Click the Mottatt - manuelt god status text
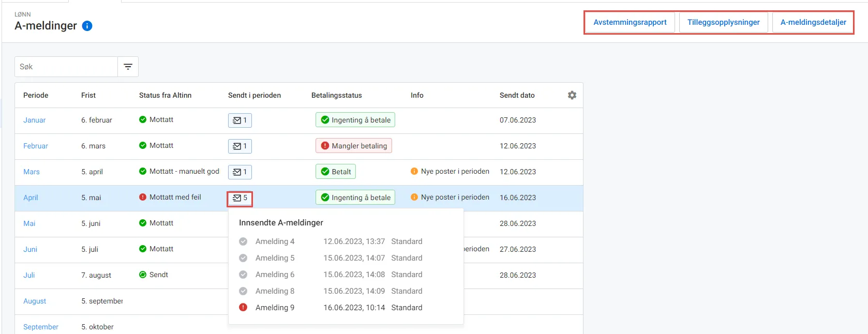This screenshot has height=334, width=868. point(184,171)
